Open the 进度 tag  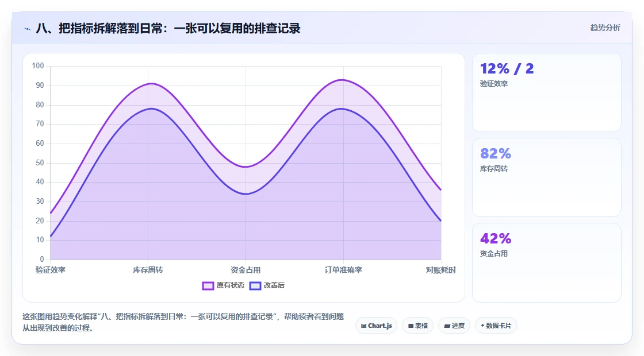tap(454, 326)
